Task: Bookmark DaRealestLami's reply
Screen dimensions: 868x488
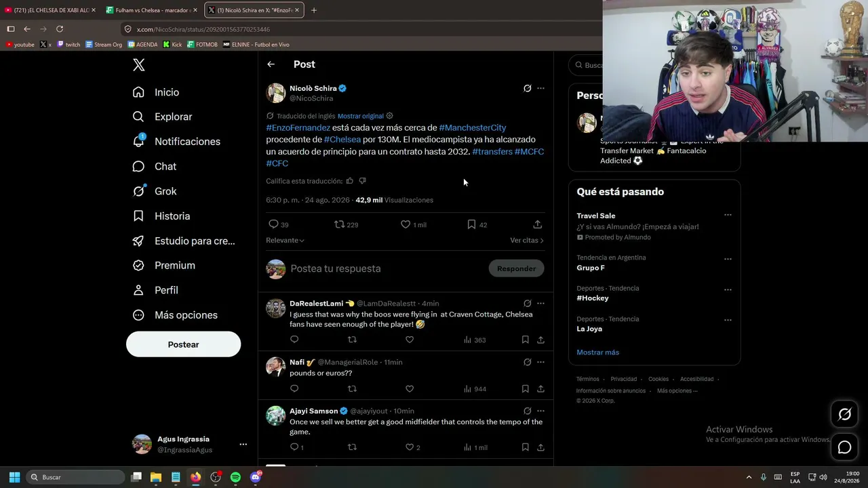Action: (x=526, y=340)
